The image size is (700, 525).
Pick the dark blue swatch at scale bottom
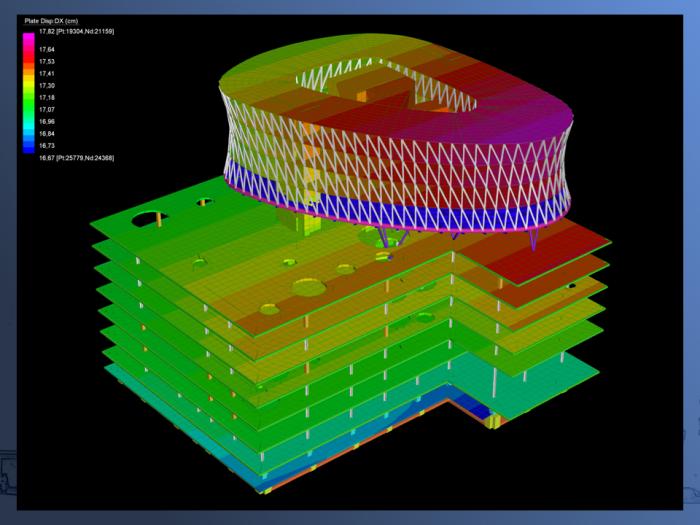(x=29, y=150)
